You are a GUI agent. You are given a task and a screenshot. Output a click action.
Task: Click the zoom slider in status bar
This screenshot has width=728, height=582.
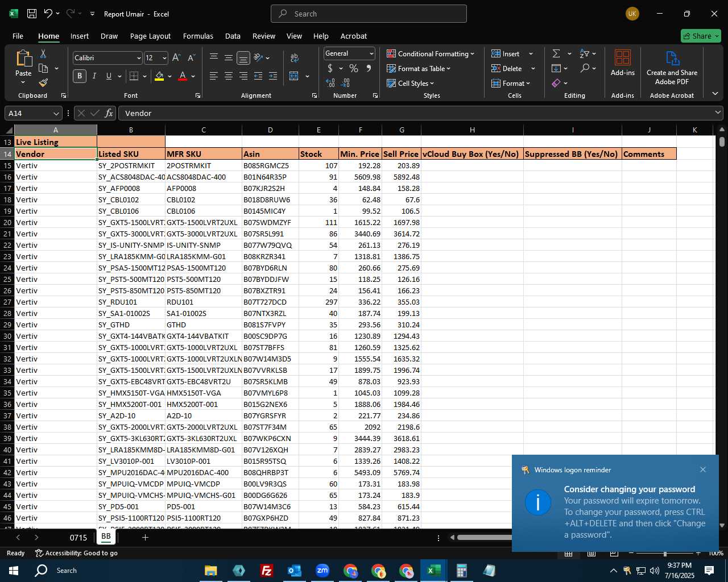(665, 554)
